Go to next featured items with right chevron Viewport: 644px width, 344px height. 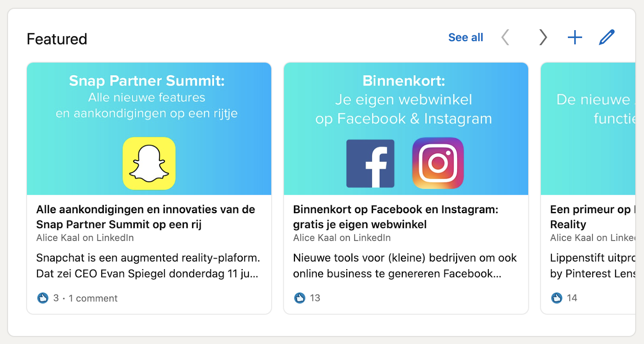click(543, 37)
